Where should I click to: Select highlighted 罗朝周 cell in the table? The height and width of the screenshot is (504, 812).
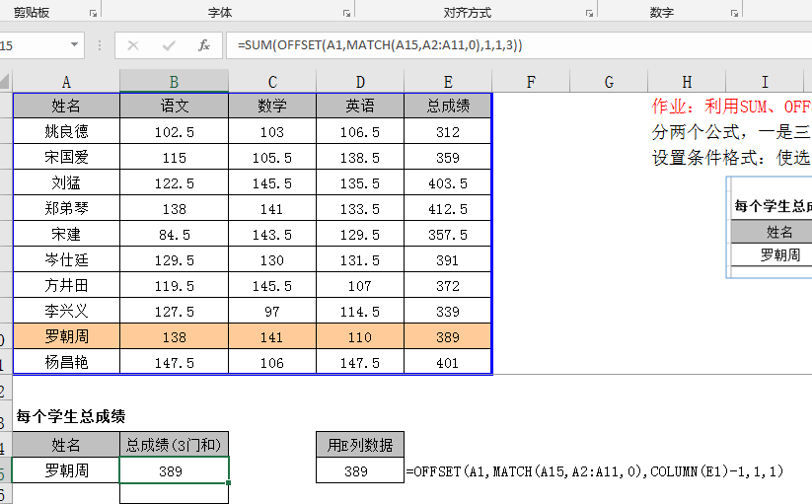point(66,336)
